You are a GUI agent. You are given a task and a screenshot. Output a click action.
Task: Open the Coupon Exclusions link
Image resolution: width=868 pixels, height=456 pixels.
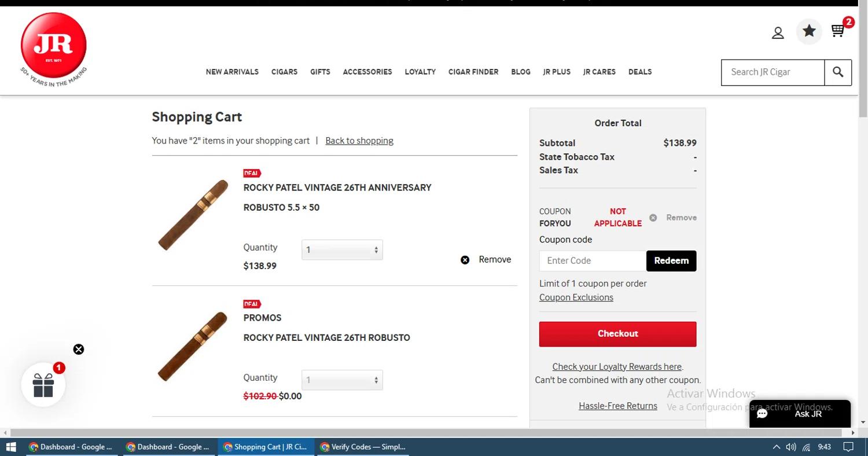tap(576, 297)
